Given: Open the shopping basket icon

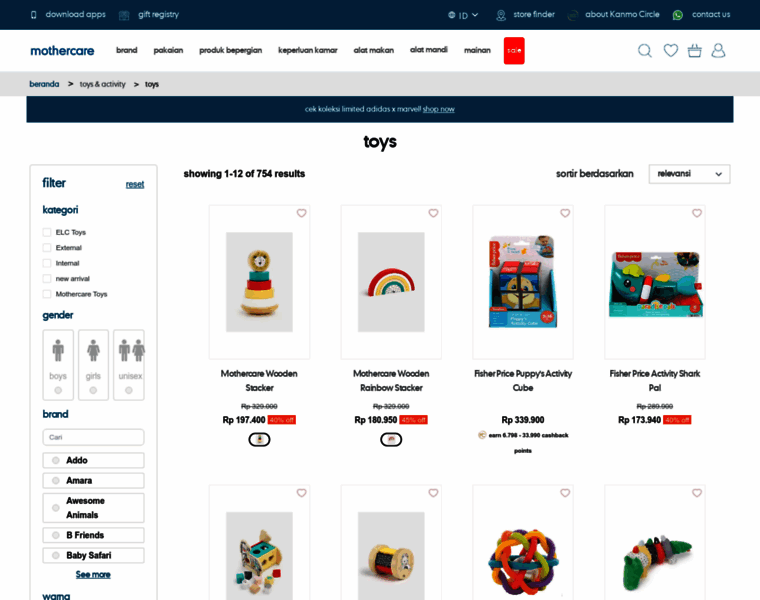Looking at the screenshot, I should [695, 50].
